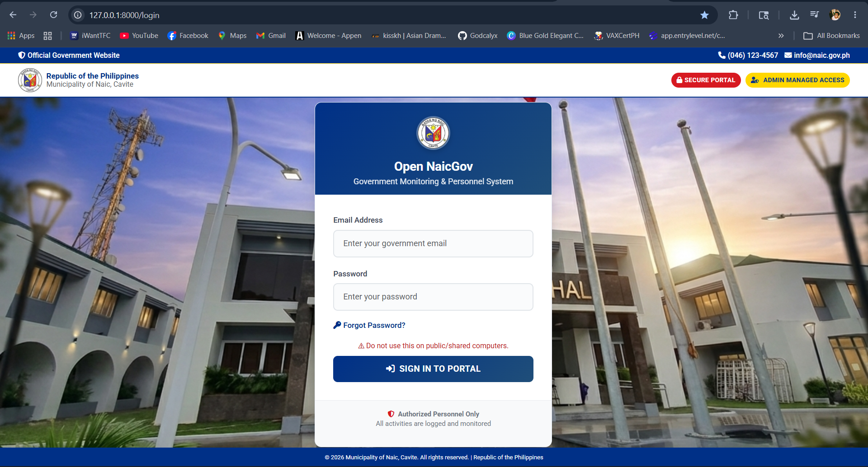Click 'All activities are logged and monitored' text
Screen dimensions: 868x467
point(433,424)
